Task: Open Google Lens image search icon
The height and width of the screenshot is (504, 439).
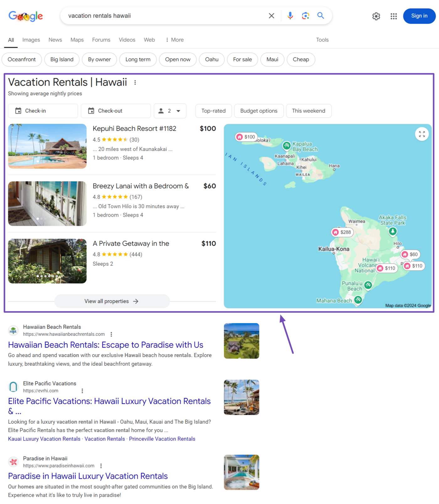Action: click(x=305, y=16)
